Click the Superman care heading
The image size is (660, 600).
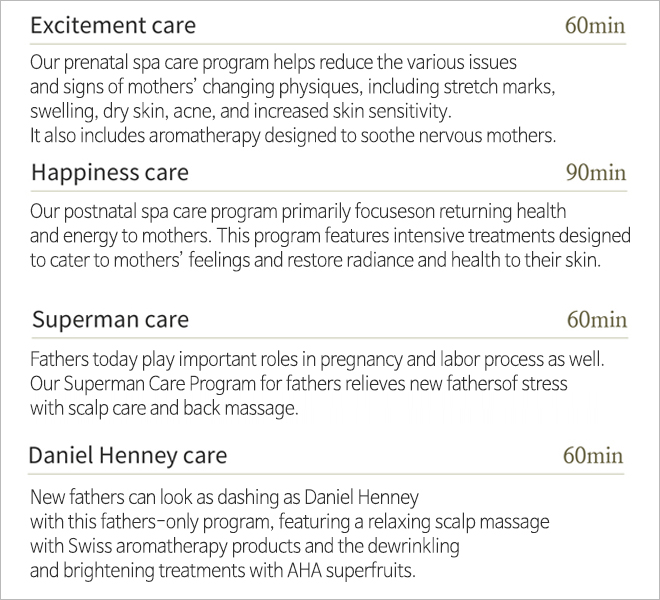pyautogui.click(x=110, y=319)
